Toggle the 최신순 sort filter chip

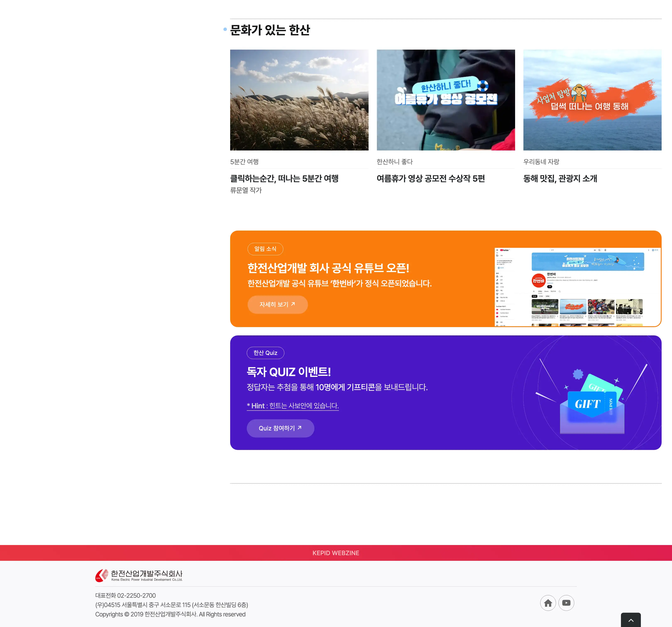click(534, 296)
